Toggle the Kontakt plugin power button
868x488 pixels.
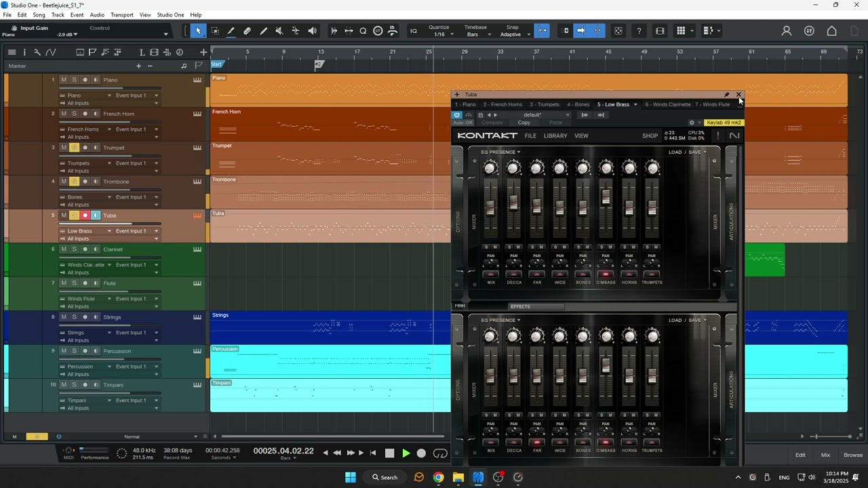pos(457,115)
